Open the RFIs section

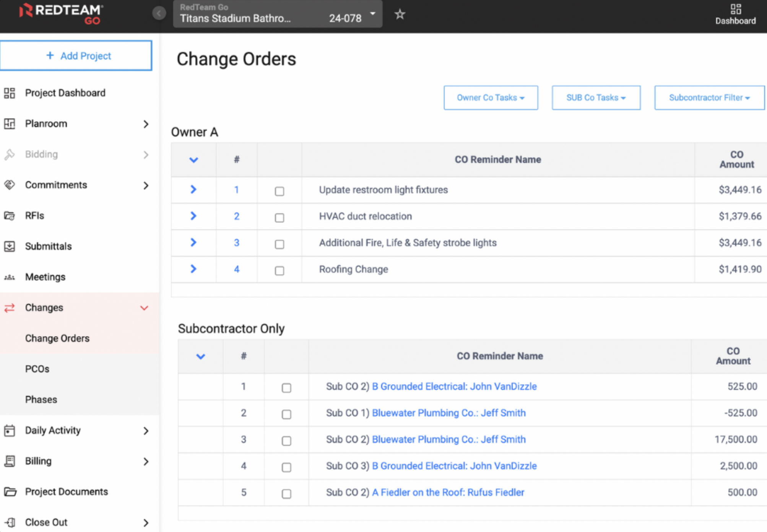(80, 216)
